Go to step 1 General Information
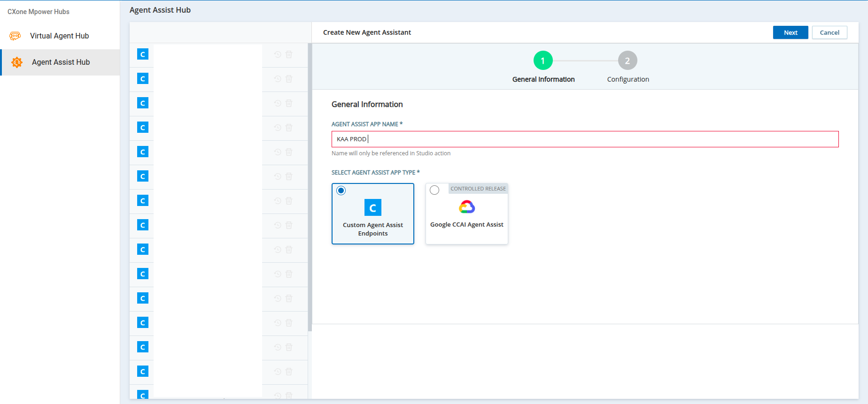 (543, 61)
